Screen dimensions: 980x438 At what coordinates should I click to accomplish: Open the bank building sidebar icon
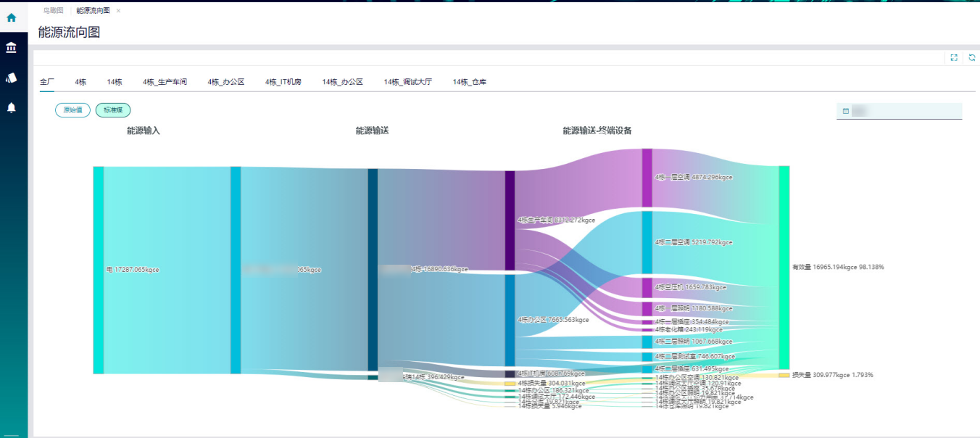tap(12, 48)
